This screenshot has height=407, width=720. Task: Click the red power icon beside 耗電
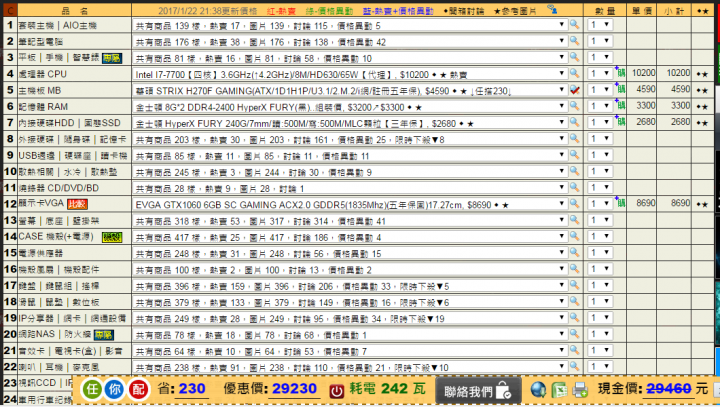pos(337,391)
